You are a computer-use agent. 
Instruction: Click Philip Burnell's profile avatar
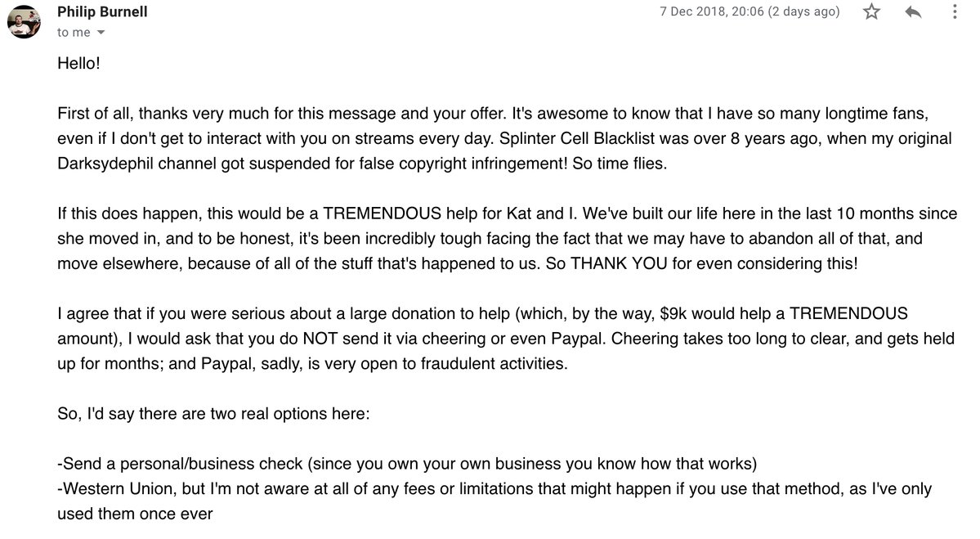24,22
